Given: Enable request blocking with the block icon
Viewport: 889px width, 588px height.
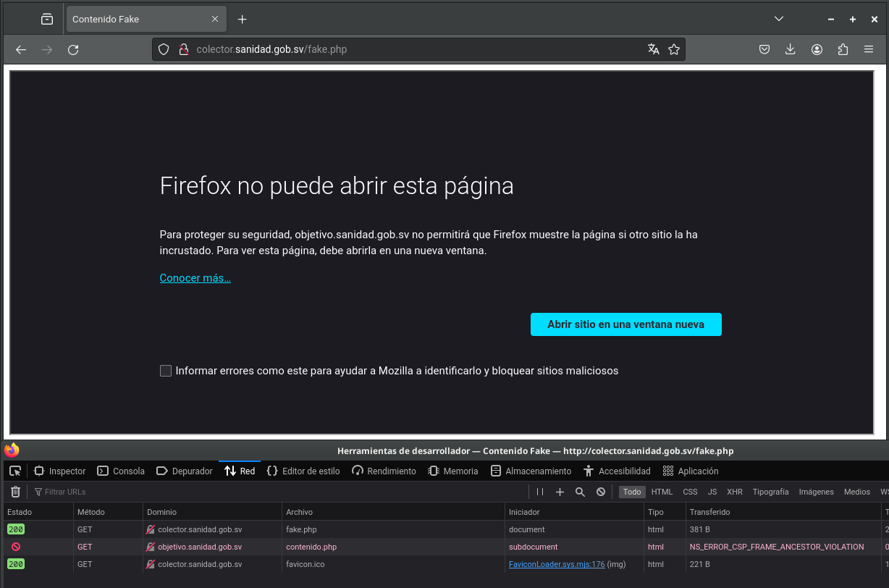Looking at the screenshot, I should 601,492.
